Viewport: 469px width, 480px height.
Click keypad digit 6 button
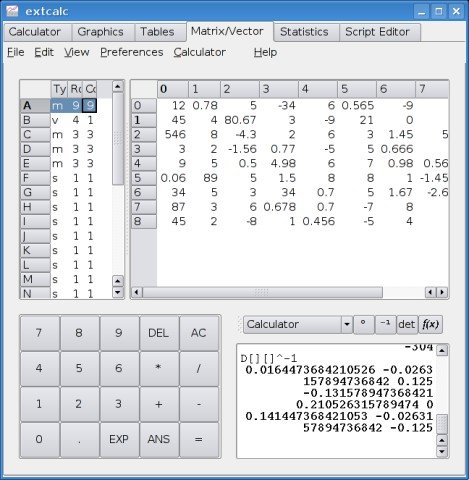click(119, 368)
